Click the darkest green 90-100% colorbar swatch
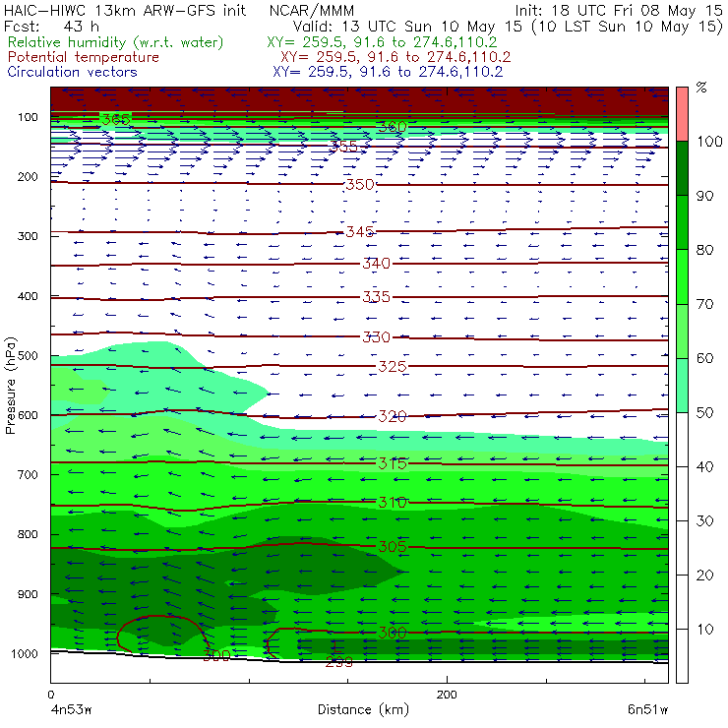Viewport: 728px width, 728px height. coord(682,168)
